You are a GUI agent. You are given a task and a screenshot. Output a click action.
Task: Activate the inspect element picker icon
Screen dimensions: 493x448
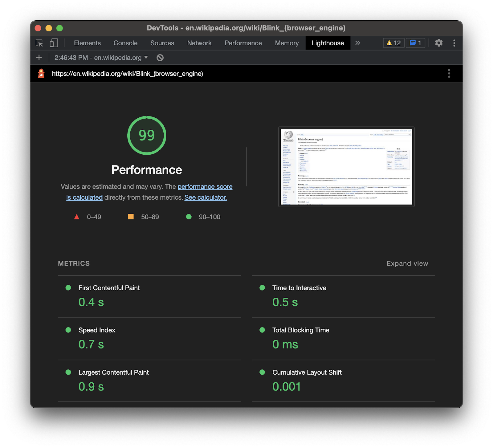coord(39,43)
